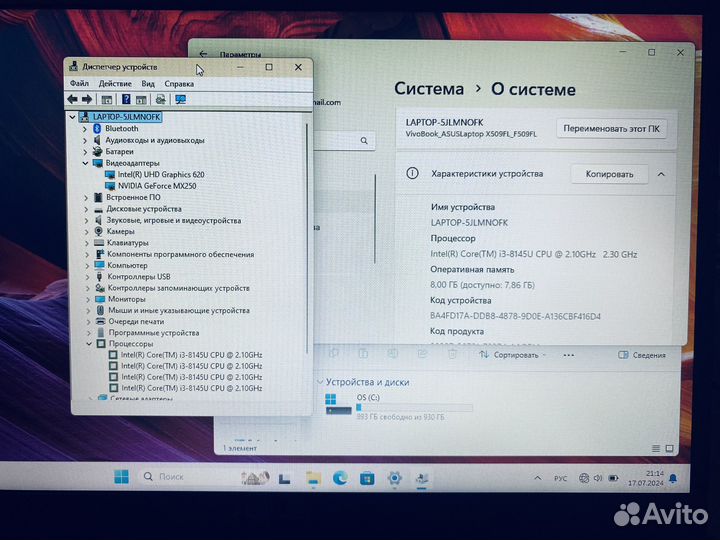Click Система breadcrumb in Settings
The width and height of the screenshot is (720, 540).
pos(429,89)
